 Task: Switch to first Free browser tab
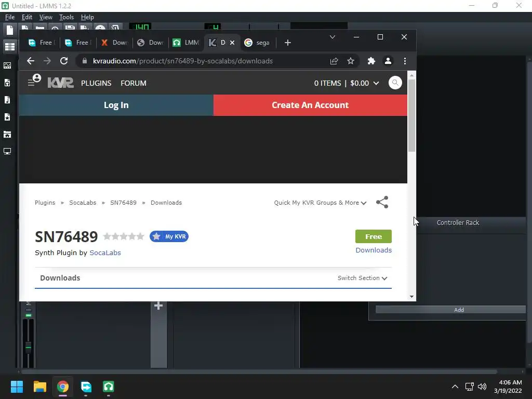[x=42, y=43]
